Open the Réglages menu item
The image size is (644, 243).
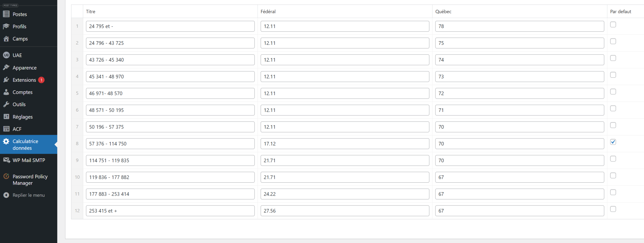(x=23, y=117)
